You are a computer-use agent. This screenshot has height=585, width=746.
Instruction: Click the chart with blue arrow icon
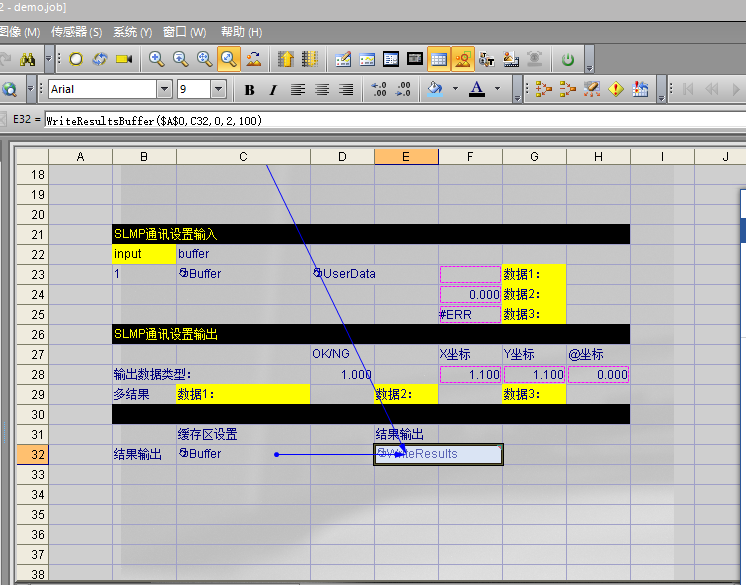coord(640,89)
